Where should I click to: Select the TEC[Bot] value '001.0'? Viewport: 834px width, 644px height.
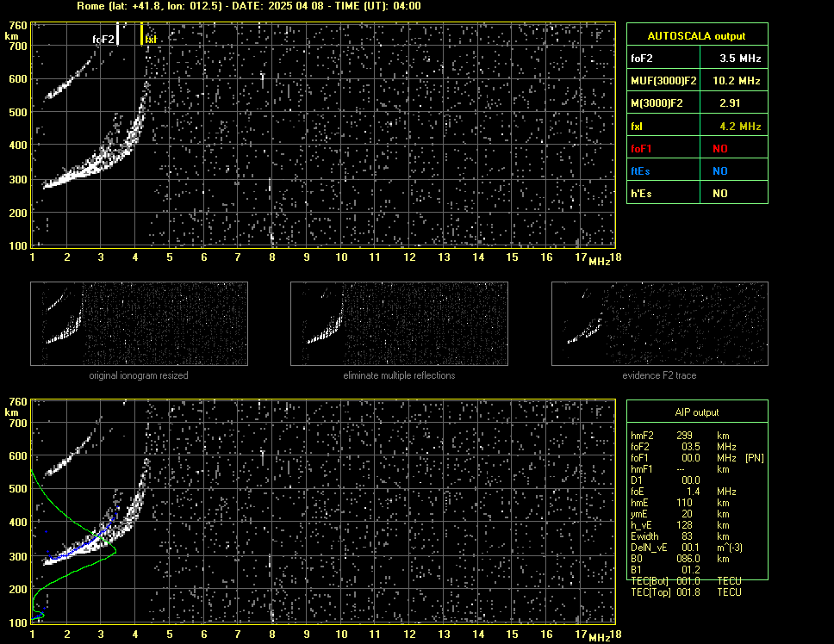688,581
